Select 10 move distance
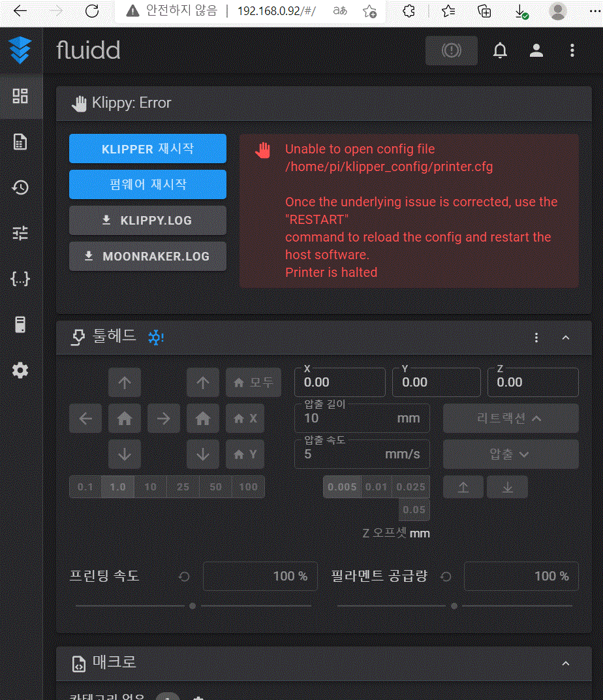This screenshot has height=700, width=603. click(150, 487)
